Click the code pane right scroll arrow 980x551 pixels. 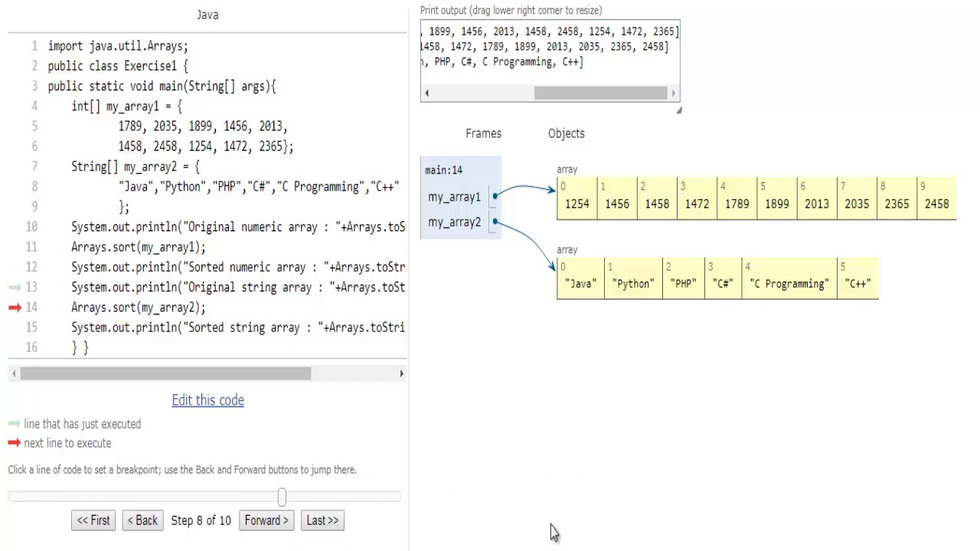click(401, 373)
